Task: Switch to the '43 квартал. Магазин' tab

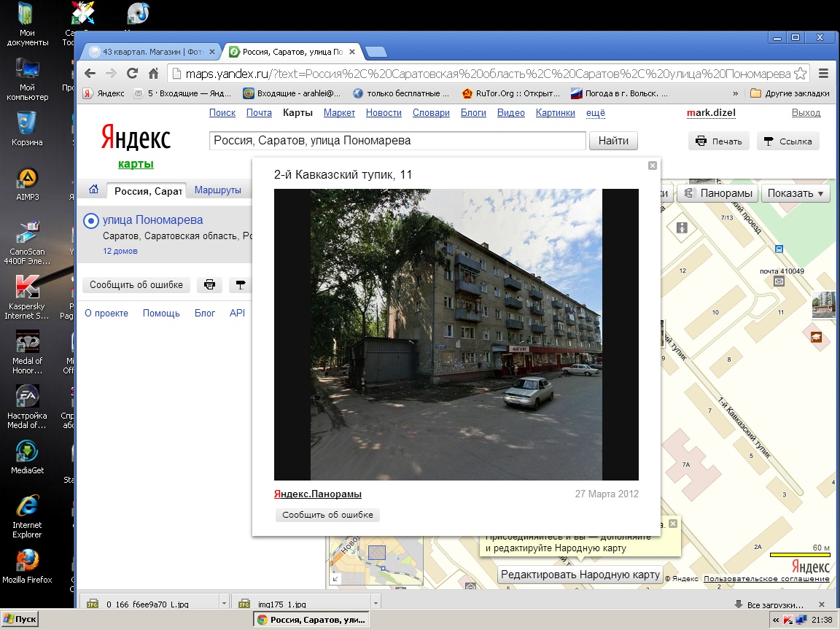Action: click(151, 52)
